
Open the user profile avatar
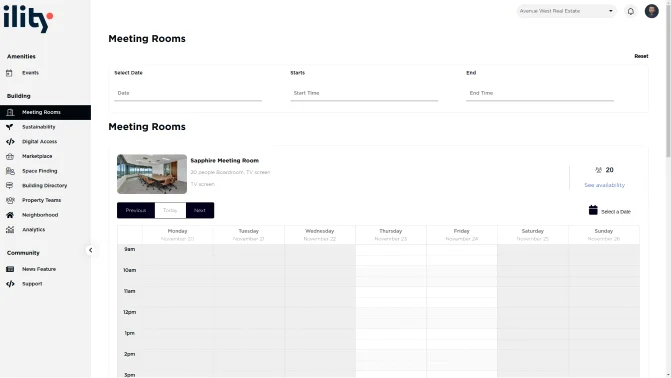point(651,11)
